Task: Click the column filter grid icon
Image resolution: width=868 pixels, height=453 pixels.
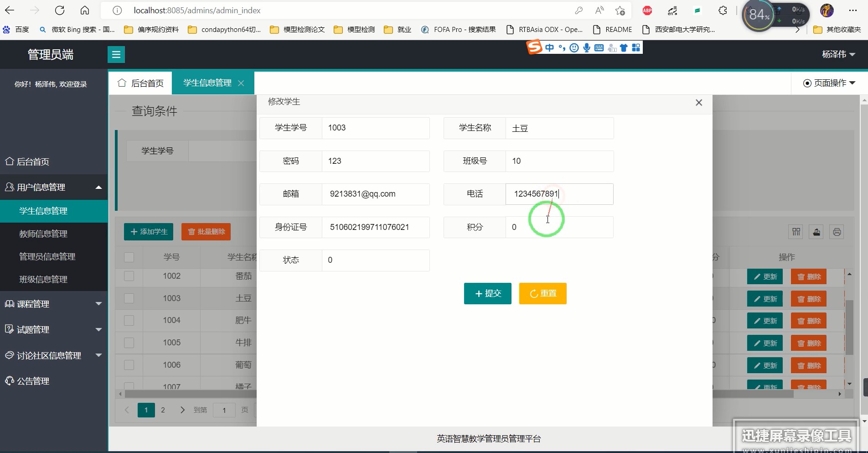Action: 796,232
